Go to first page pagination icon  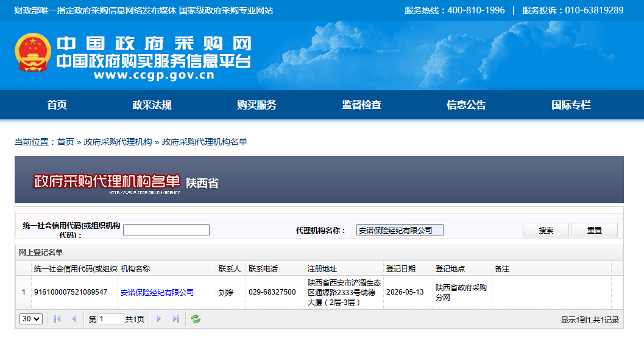pos(57,319)
